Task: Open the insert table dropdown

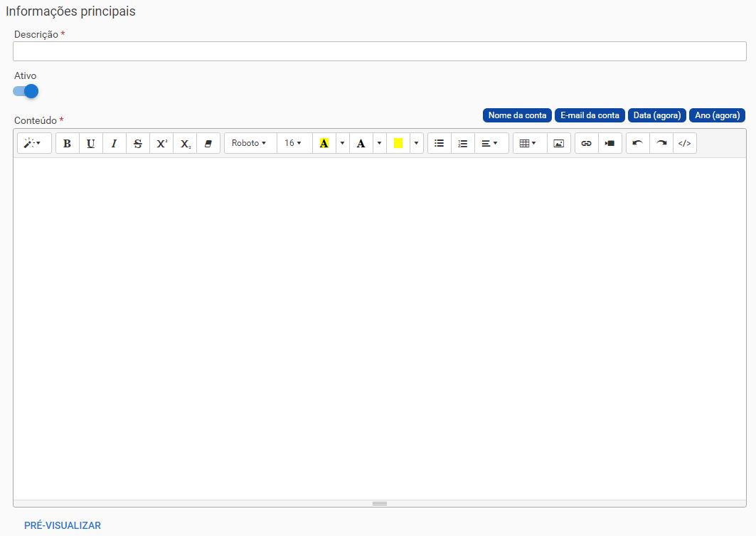Action: click(530, 143)
